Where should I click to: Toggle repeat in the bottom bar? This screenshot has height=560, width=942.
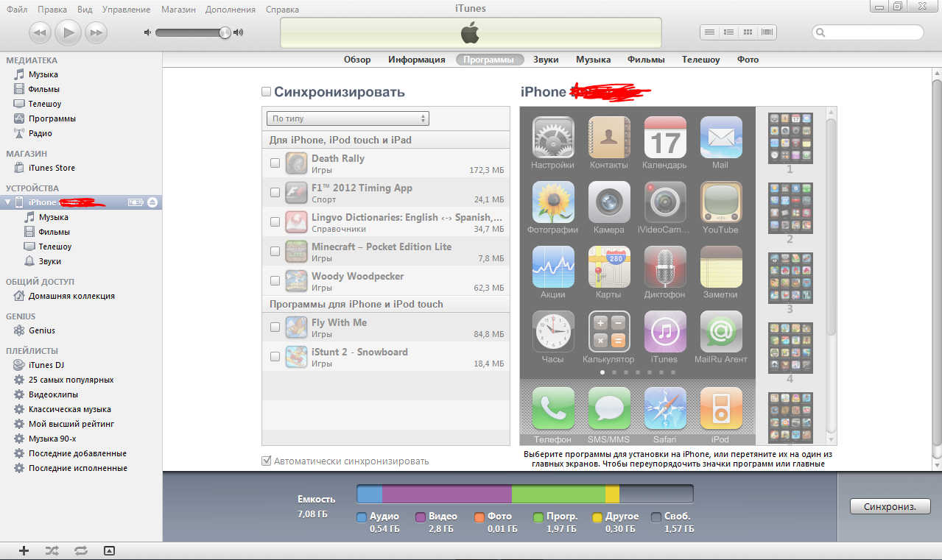pos(80,550)
